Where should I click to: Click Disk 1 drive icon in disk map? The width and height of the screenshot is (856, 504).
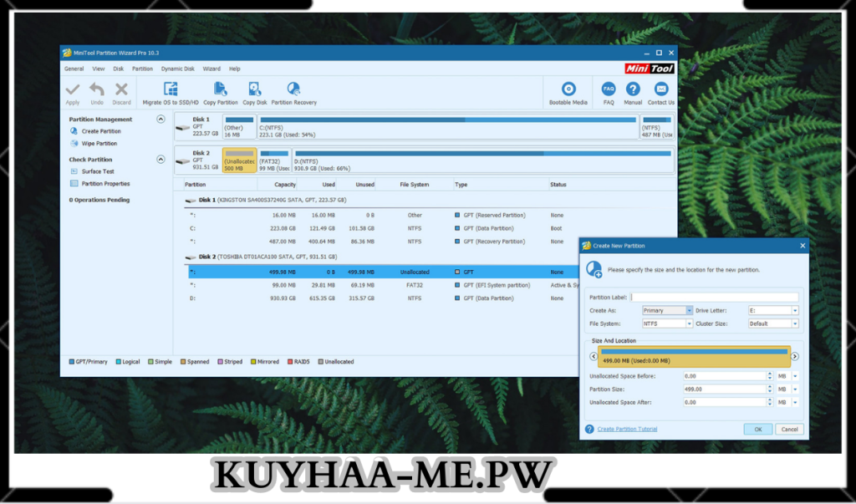183,129
